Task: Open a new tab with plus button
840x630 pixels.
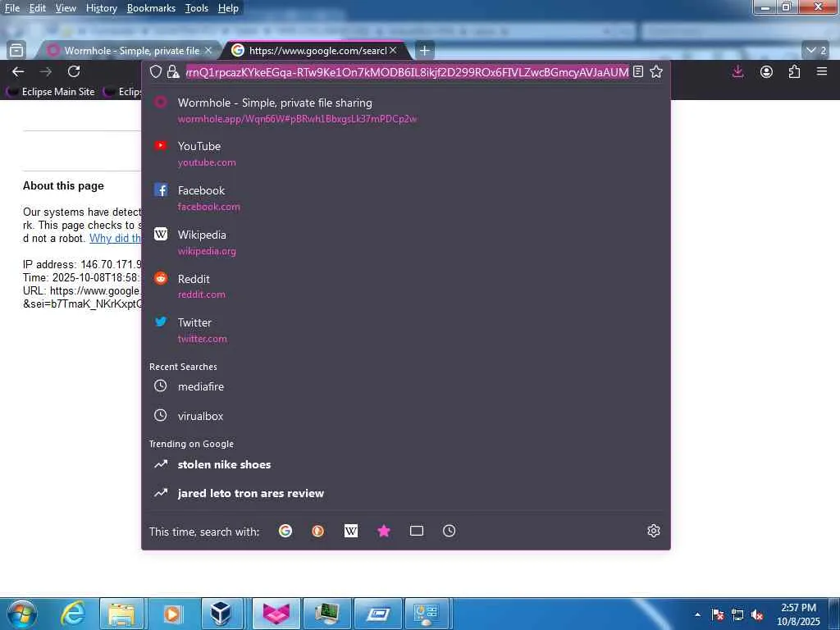Action: click(x=424, y=50)
